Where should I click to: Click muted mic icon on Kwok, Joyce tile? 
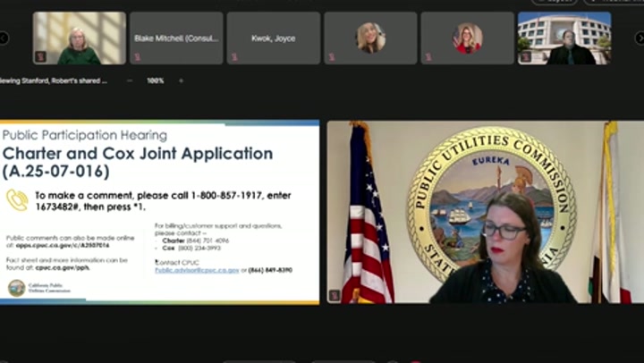tap(234, 57)
